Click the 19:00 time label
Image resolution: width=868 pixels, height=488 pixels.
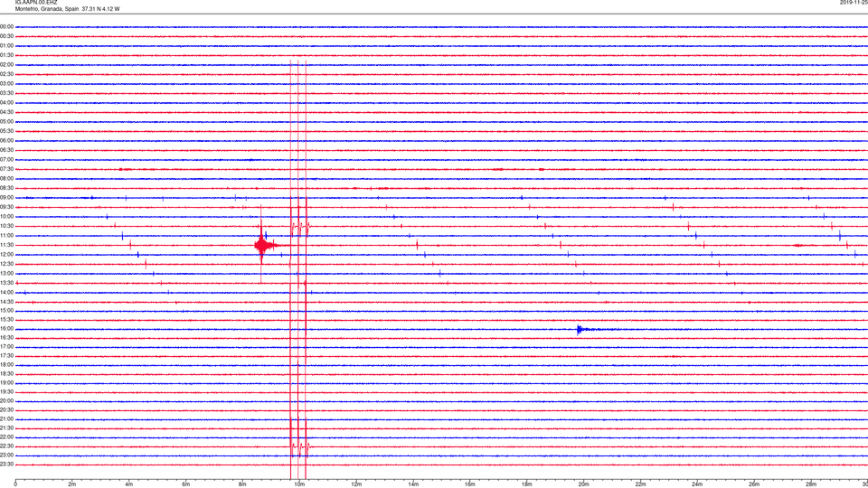tap(6, 383)
